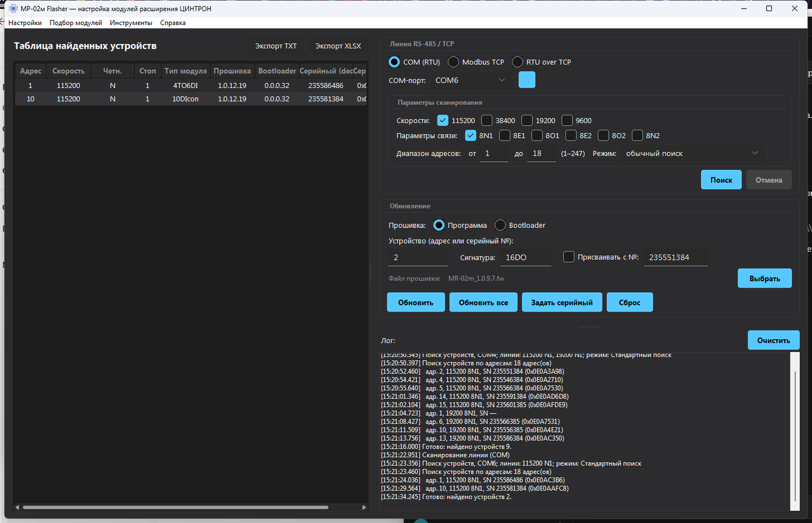This screenshot has width=812, height=523.
Task: Export the device table via 'Экспорт XLSX'
Action: click(x=338, y=46)
